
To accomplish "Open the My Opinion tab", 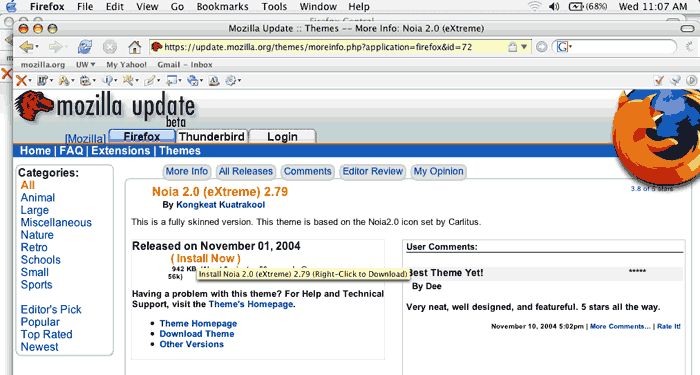I will [x=438, y=171].
